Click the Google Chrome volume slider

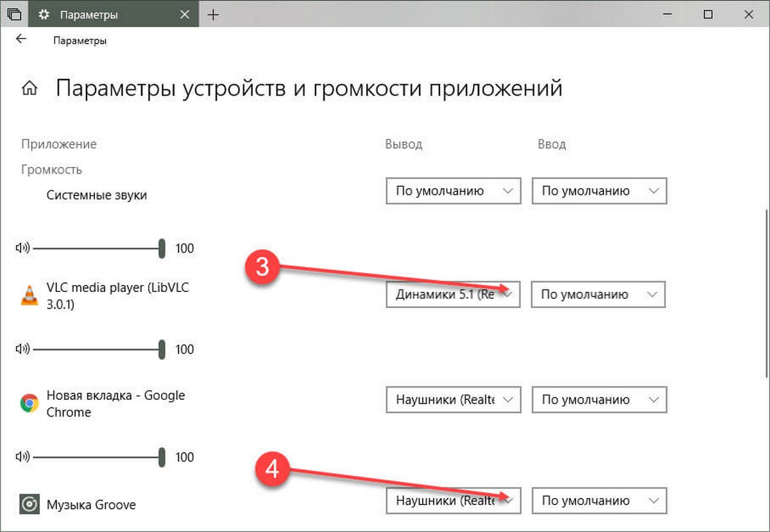click(x=99, y=457)
